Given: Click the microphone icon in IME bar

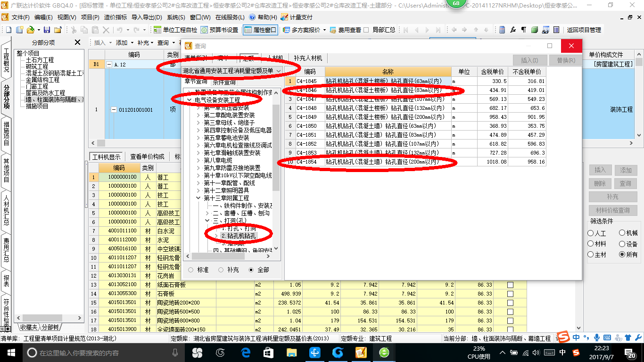Looking at the screenshot, I should 597,337.
